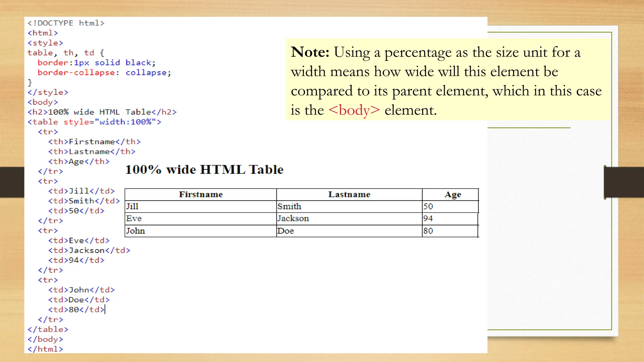644x362 pixels.
Task: Click the '<td>Jackson</td>' code line
Action: [89, 250]
